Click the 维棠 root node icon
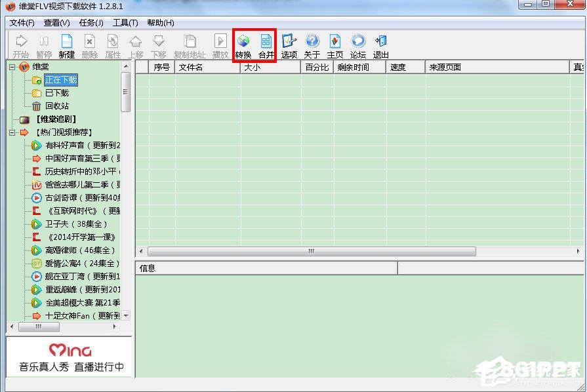Image resolution: width=587 pixels, height=392 pixels. click(x=24, y=67)
